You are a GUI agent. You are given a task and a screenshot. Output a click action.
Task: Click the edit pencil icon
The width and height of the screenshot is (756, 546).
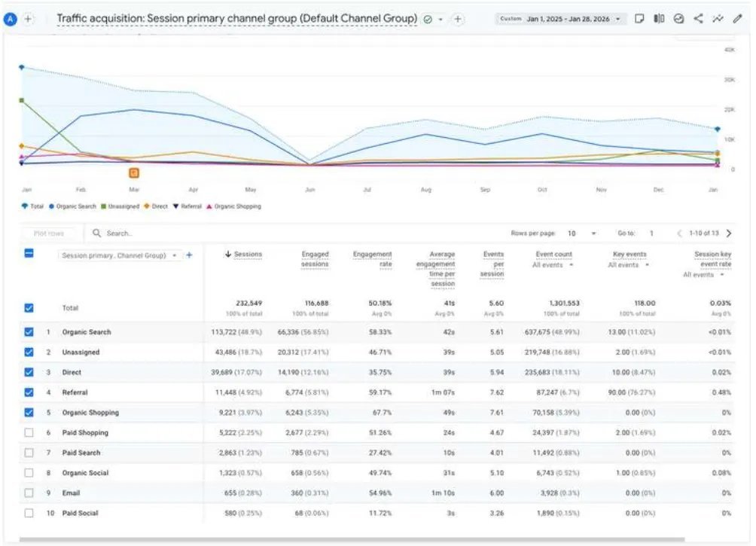pos(737,19)
